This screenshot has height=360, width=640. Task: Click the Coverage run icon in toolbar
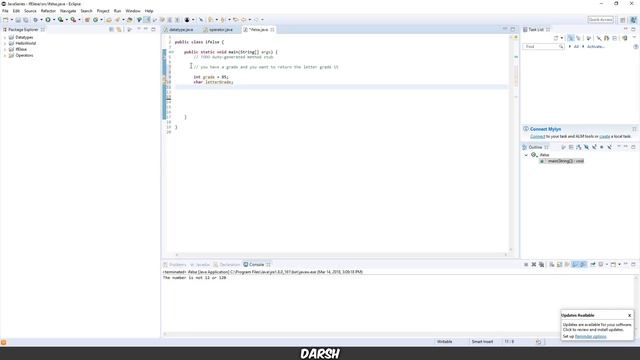click(60, 20)
